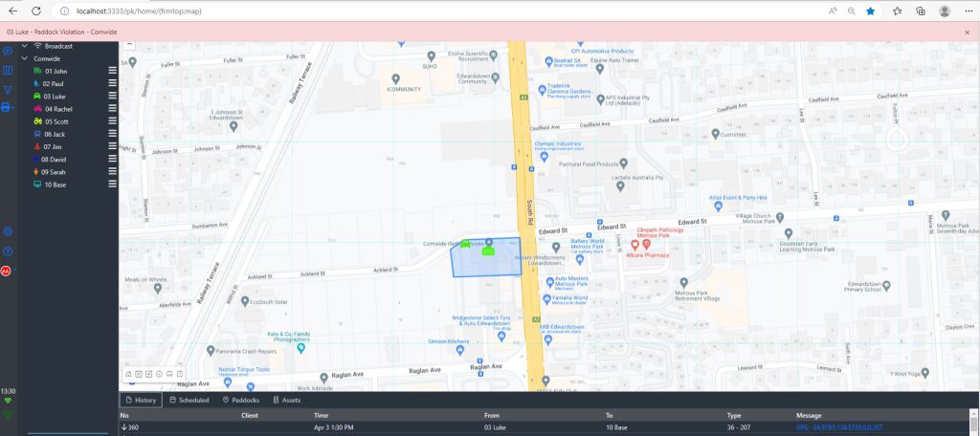Click the red AA user avatar
The height and width of the screenshot is (436, 980).
pos(7,271)
